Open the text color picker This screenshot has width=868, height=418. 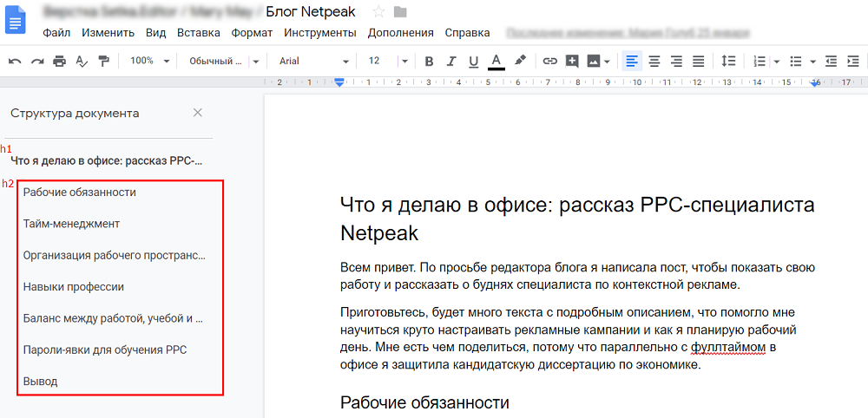pos(496,62)
